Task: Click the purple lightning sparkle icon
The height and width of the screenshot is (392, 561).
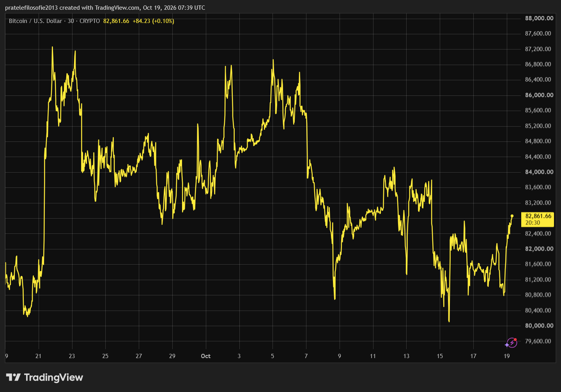Action: pyautogui.click(x=511, y=343)
